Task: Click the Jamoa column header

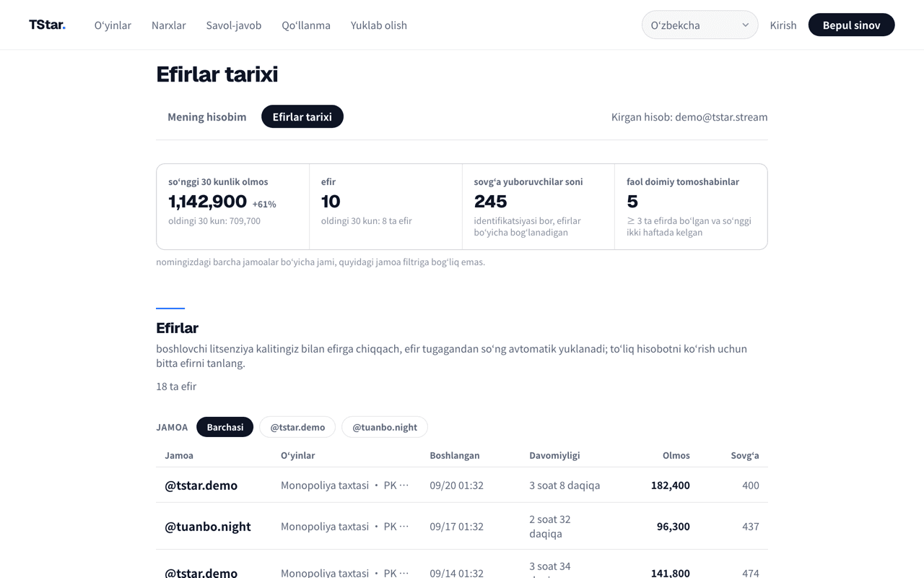Action: tap(179, 455)
